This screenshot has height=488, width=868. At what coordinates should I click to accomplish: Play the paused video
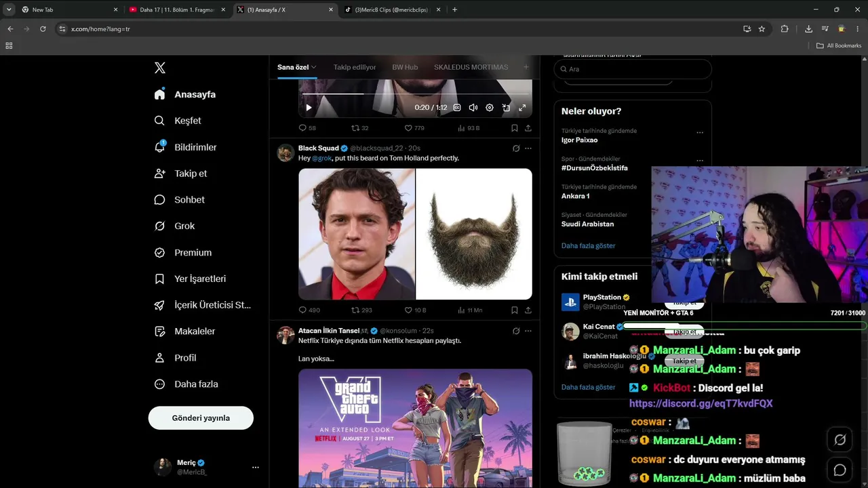tap(309, 108)
